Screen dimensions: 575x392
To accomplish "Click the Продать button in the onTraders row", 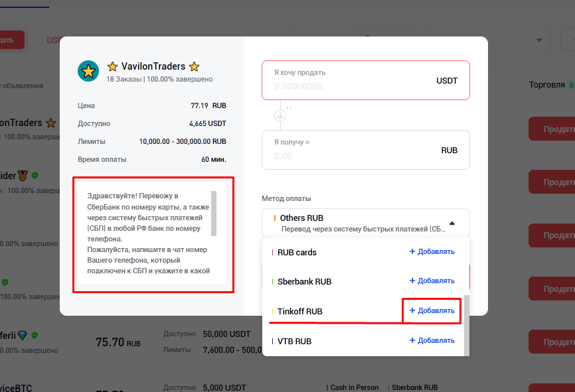I will (x=552, y=129).
